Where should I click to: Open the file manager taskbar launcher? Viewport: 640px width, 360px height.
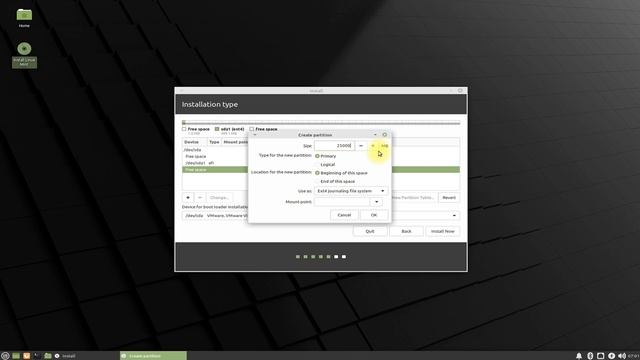[47, 356]
